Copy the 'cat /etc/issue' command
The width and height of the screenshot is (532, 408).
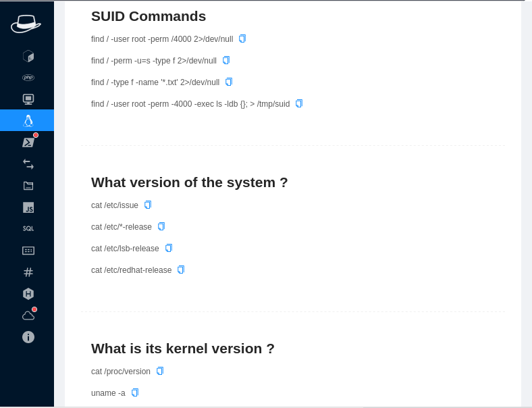point(148,205)
